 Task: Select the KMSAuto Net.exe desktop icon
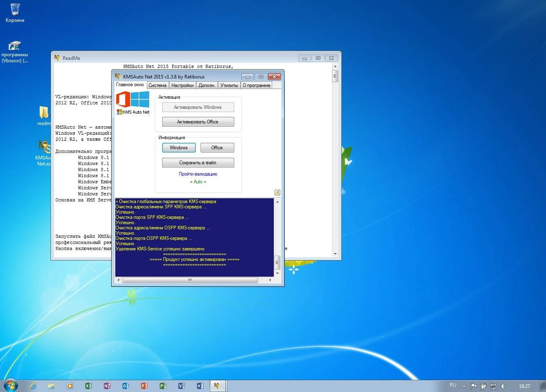point(44,153)
